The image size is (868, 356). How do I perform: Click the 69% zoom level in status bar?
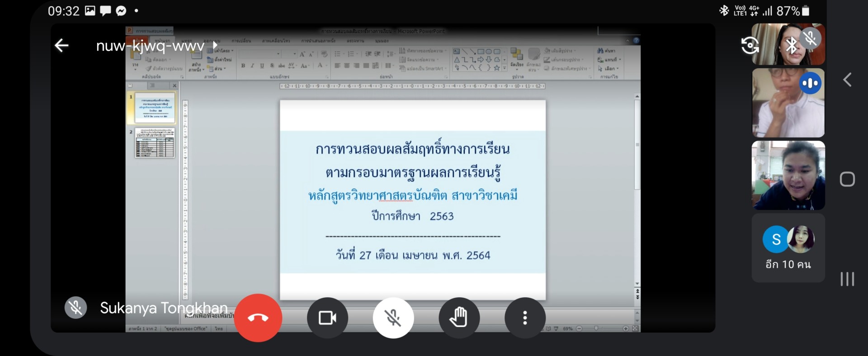[x=568, y=328]
